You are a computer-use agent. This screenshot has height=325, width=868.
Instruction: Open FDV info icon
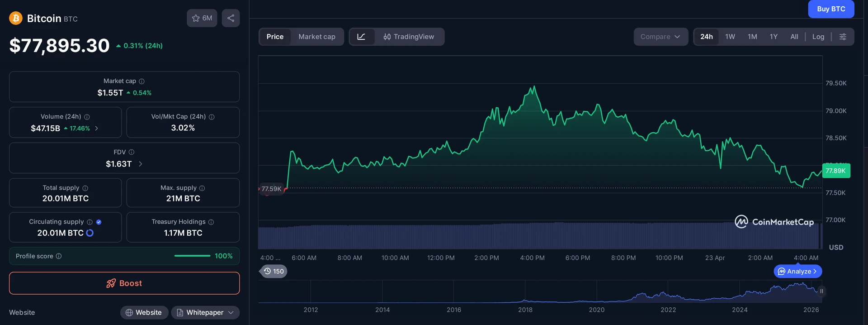[132, 152]
